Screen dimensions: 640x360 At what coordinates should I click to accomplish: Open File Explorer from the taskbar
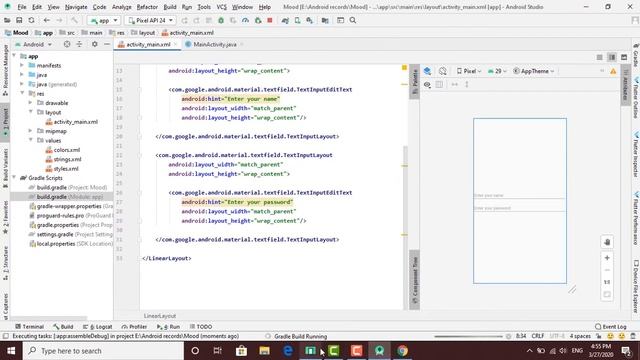[264, 351]
